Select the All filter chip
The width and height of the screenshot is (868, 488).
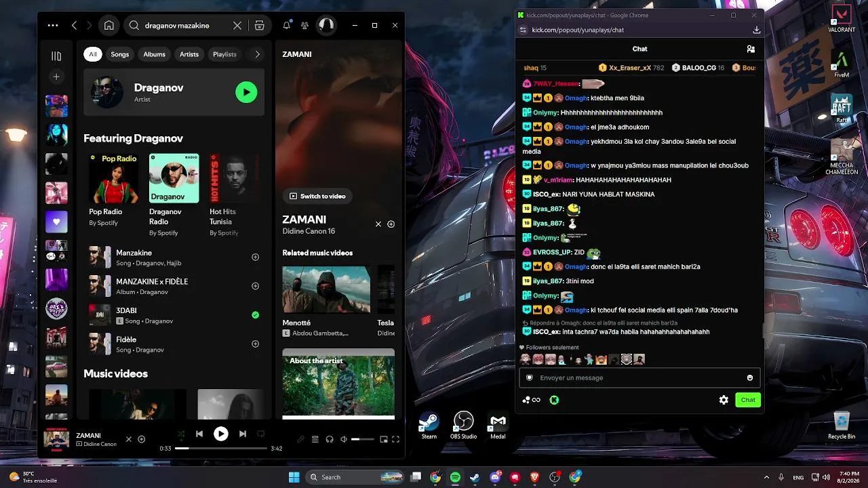[x=93, y=54]
